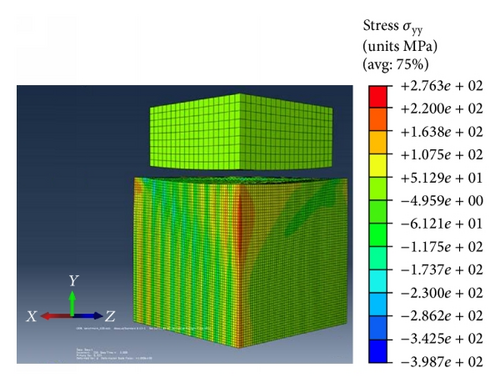Click the Z axis letter label
The width and height of the screenshot is (500, 388).
(110, 316)
